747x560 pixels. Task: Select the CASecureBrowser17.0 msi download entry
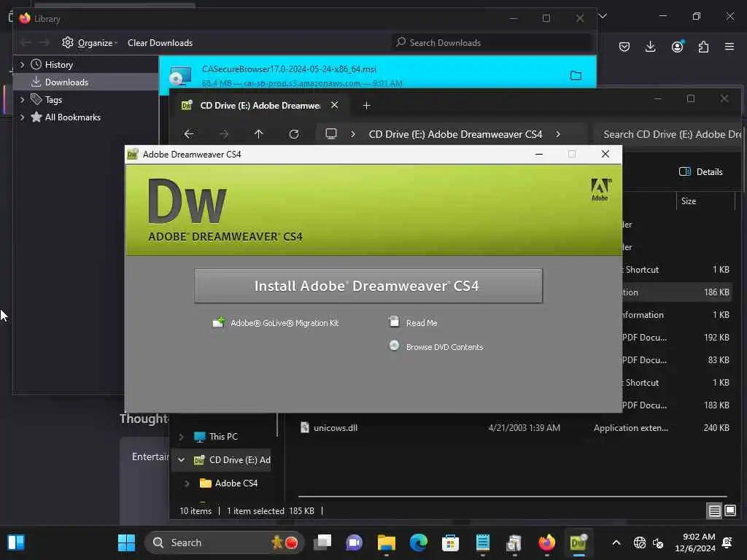click(x=377, y=75)
